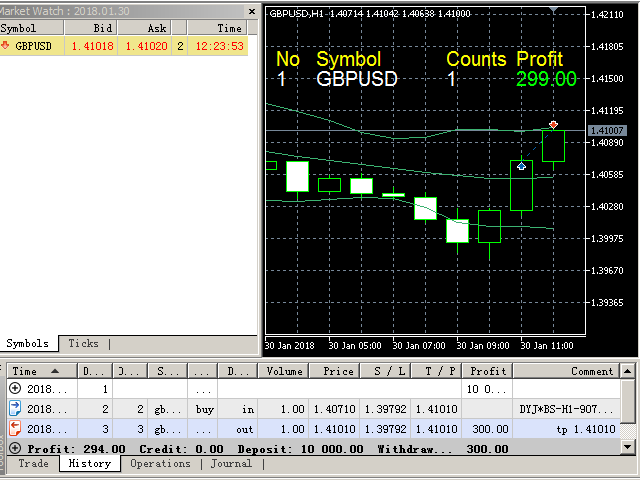Switch to the Trade tab
Viewport: 640px width, 480px height.
click(x=33, y=464)
